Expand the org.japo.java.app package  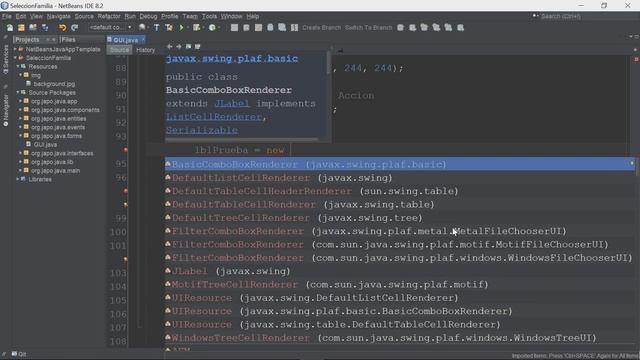[x=20, y=101]
